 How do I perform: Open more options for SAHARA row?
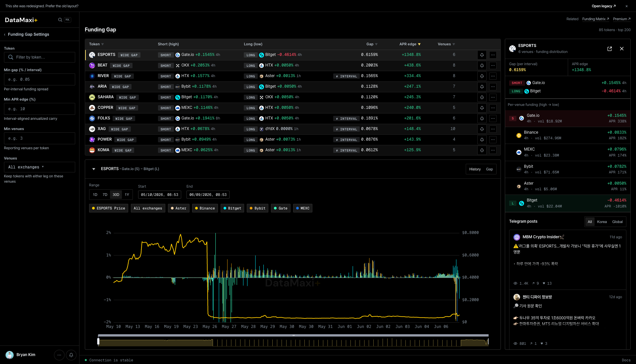[x=493, y=97]
